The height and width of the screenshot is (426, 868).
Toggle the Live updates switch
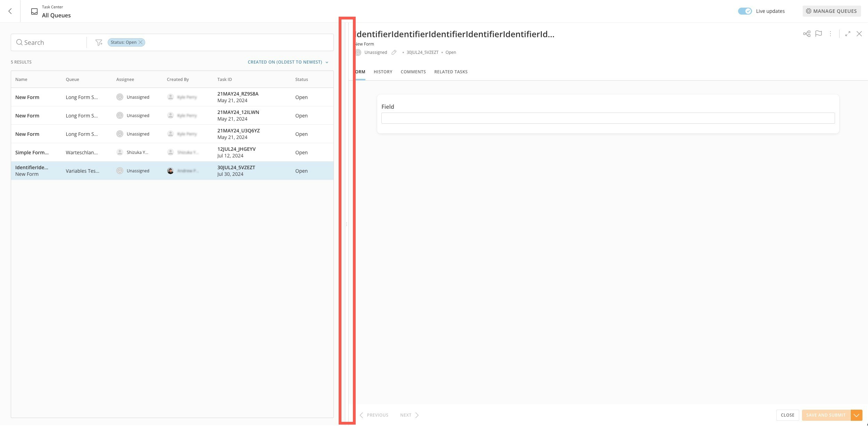745,11
